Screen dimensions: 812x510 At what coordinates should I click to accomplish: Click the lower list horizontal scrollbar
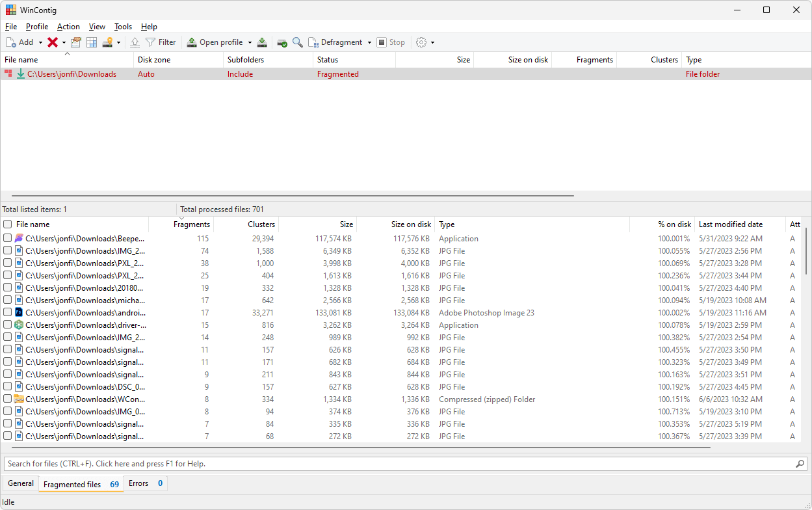361,448
